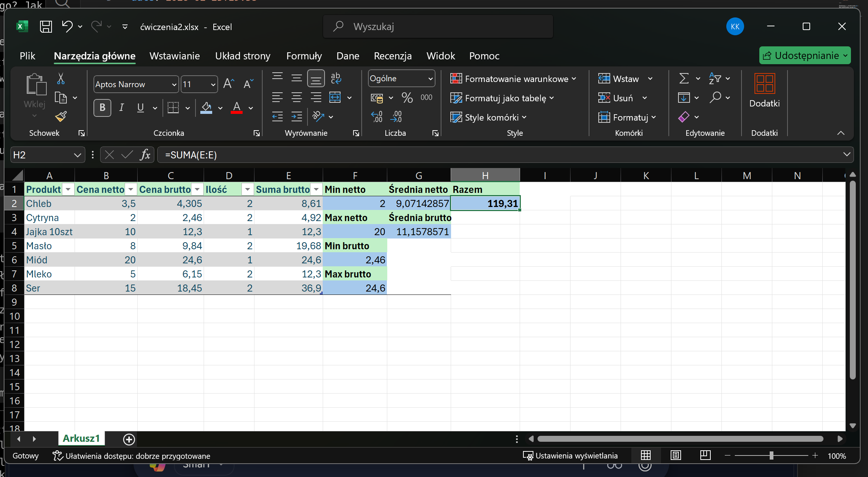Click the Merge and Center icon
The height and width of the screenshot is (477, 868).
[335, 98]
